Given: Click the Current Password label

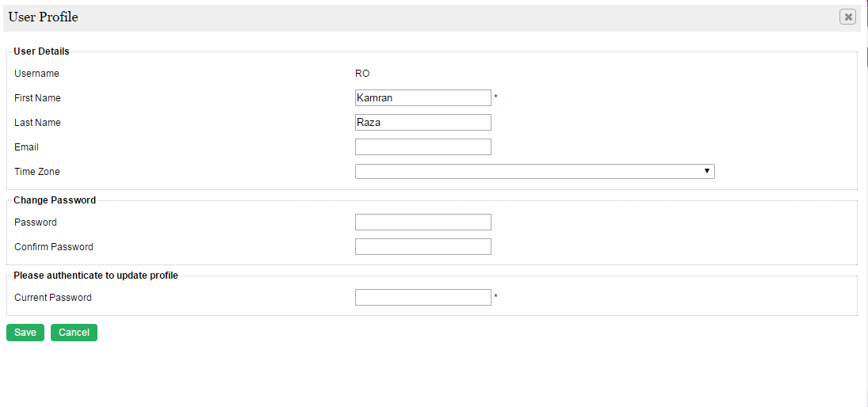Looking at the screenshot, I should pos(53,298).
